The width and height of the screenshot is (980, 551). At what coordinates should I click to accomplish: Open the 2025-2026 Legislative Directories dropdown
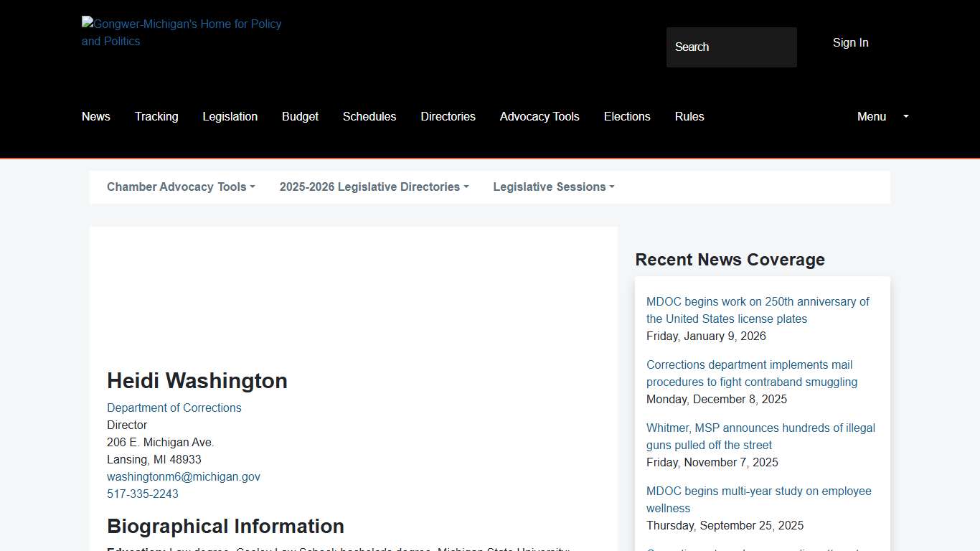tap(374, 187)
